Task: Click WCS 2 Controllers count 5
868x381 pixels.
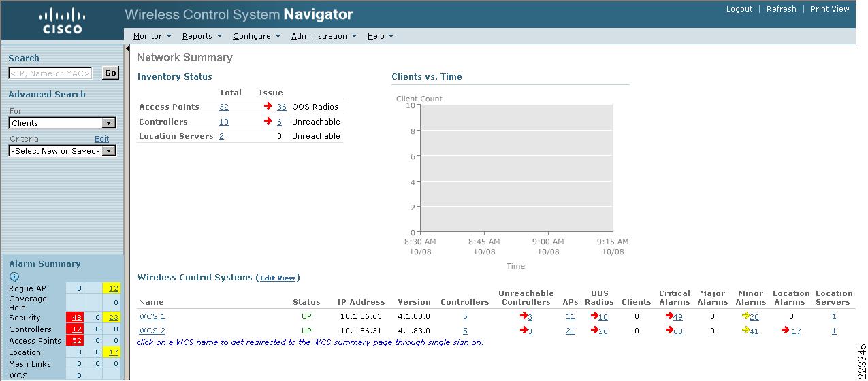Action: pyautogui.click(x=465, y=331)
